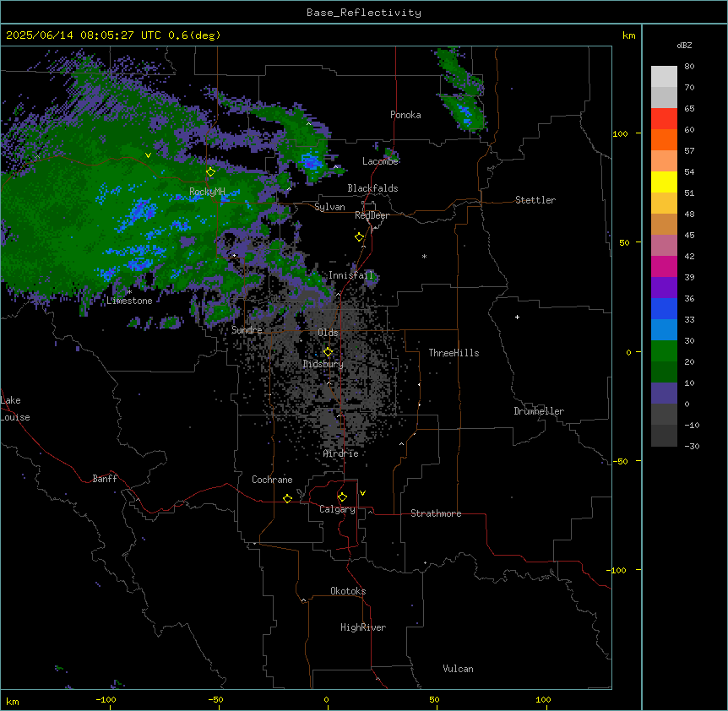Viewport: 728px width, 711px height.
Task: Click the yellow diamond marker above Calgary label
Action: click(x=342, y=497)
